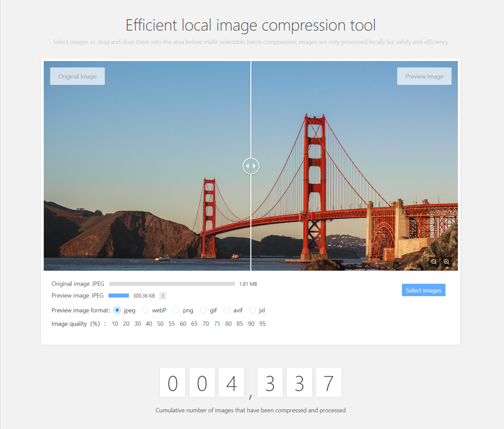Click the page title heading
This screenshot has height=429, width=504.
[x=251, y=25]
